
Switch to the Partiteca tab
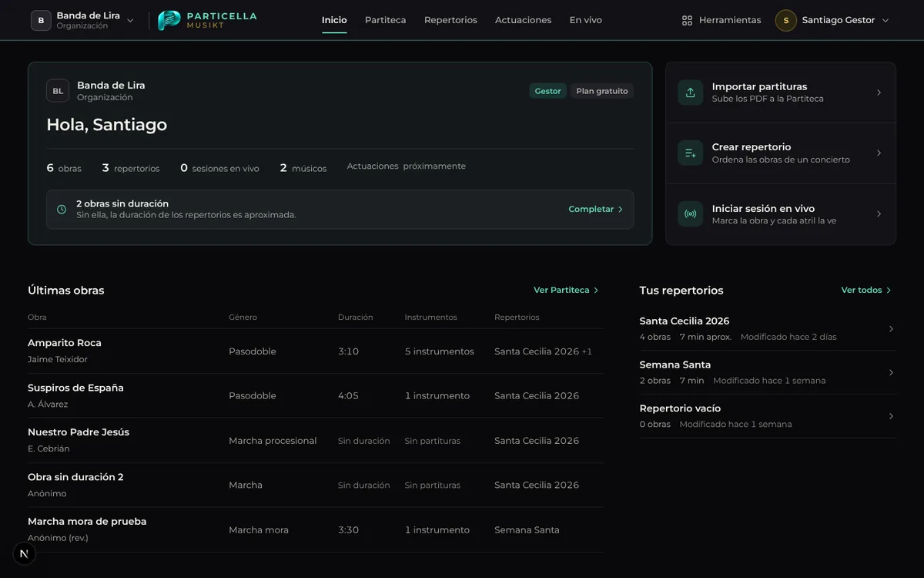pyautogui.click(x=385, y=20)
